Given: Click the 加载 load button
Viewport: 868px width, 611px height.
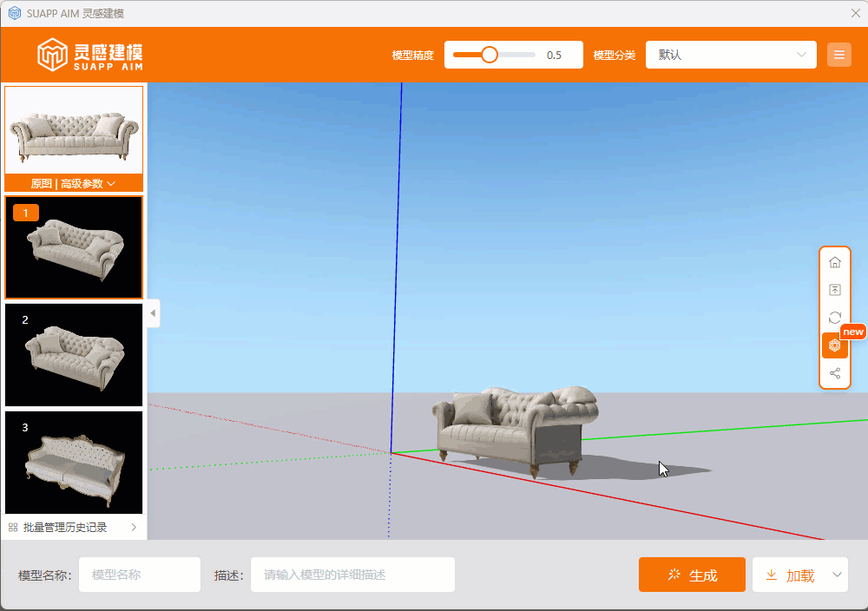Looking at the screenshot, I should pyautogui.click(x=790, y=575).
